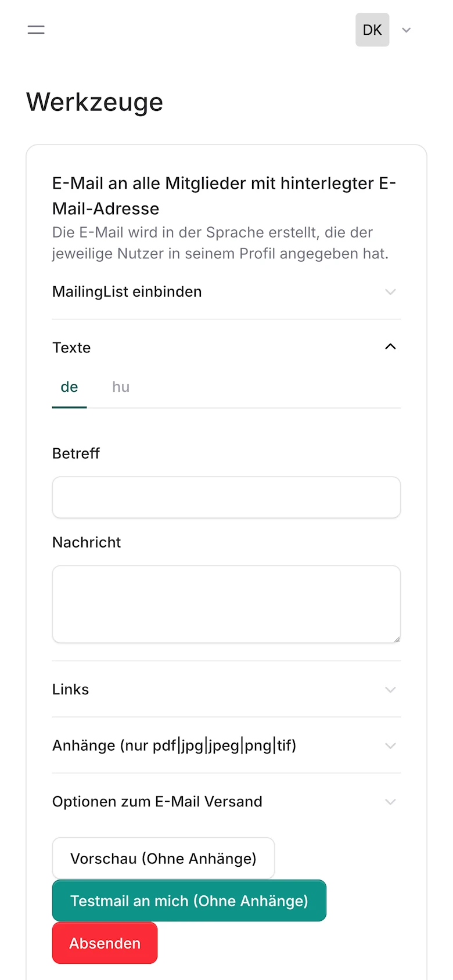Click the Nachricht textarea resize handle

point(398,639)
